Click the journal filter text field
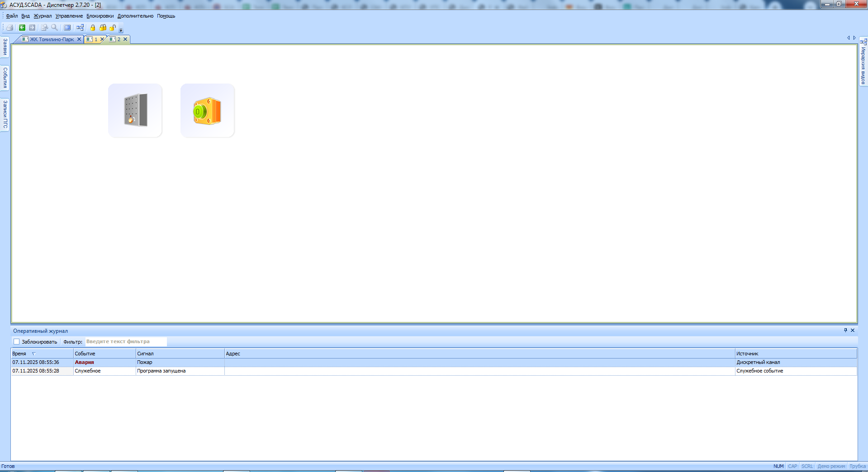The width and height of the screenshot is (868, 472). click(126, 342)
